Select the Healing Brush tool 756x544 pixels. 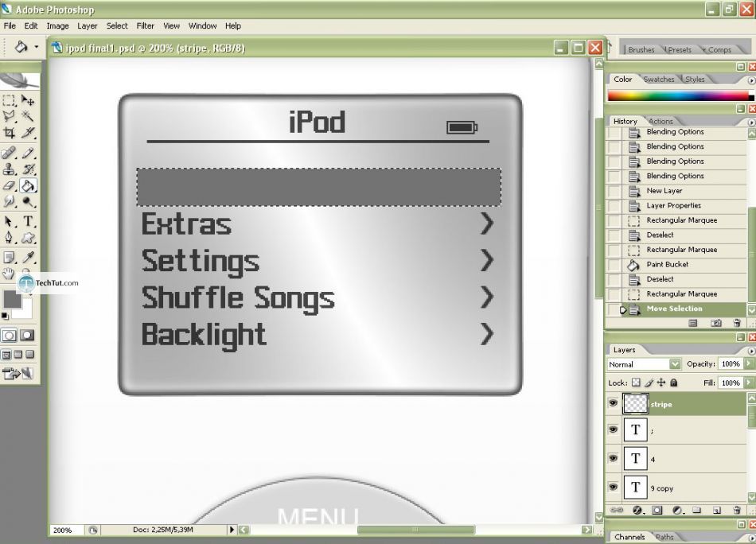pyautogui.click(x=10, y=153)
